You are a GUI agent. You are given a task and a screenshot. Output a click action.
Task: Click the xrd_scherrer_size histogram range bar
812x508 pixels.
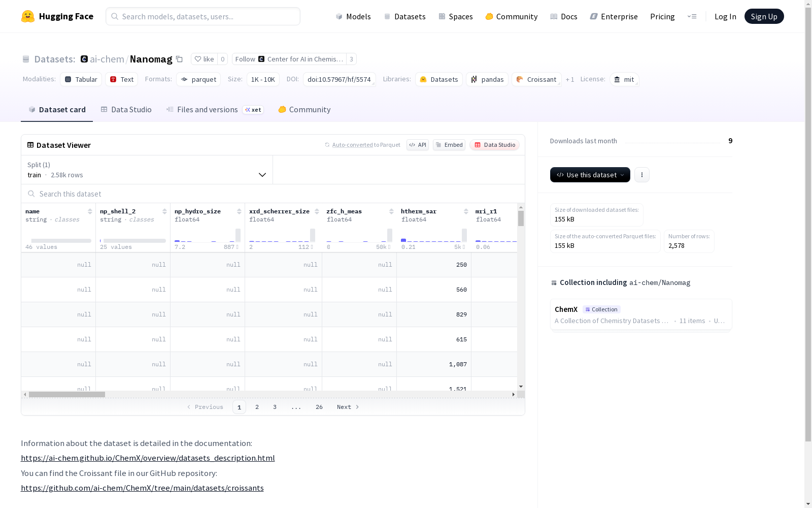coord(282,236)
